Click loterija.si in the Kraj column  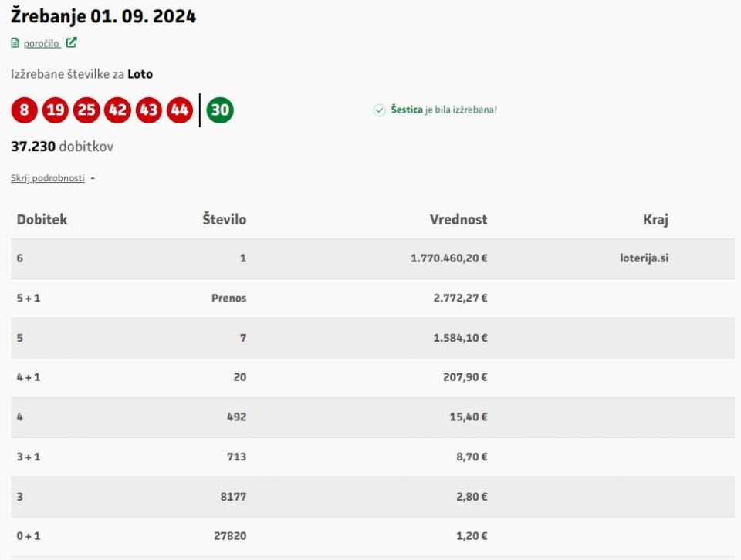coord(644,258)
